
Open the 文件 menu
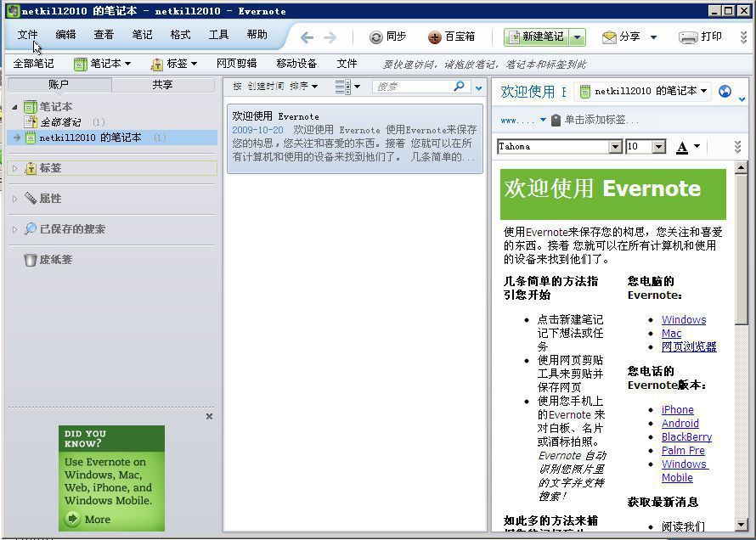pyautogui.click(x=26, y=35)
